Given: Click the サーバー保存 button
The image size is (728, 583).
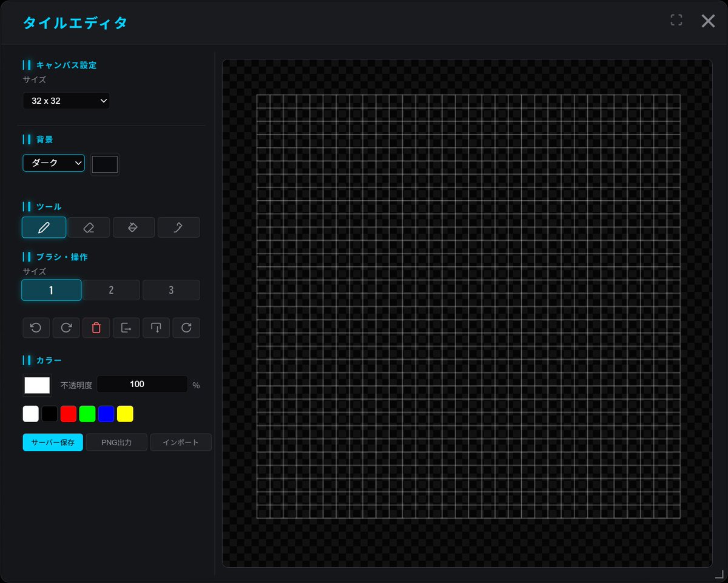Looking at the screenshot, I should [x=53, y=442].
